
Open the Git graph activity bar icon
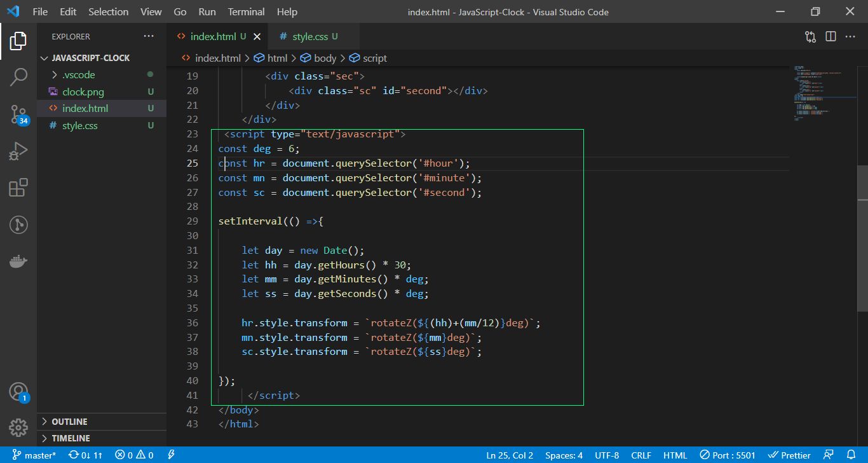coord(18,225)
